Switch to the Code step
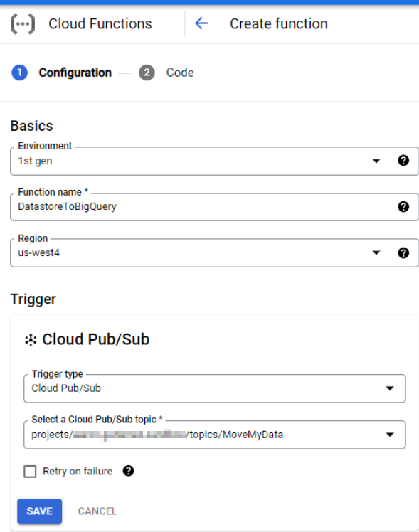This screenshot has height=532, width=419. pos(180,73)
